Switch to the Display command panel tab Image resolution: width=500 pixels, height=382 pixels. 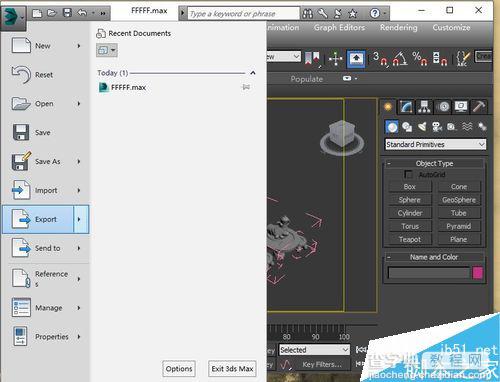pos(461,107)
